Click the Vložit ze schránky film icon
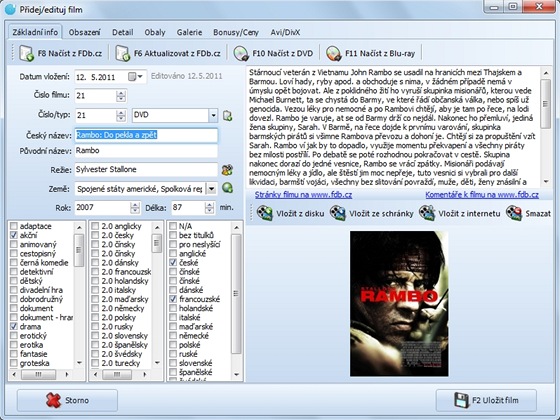Image resolution: width=560 pixels, height=420 pixels. point(338,213)
